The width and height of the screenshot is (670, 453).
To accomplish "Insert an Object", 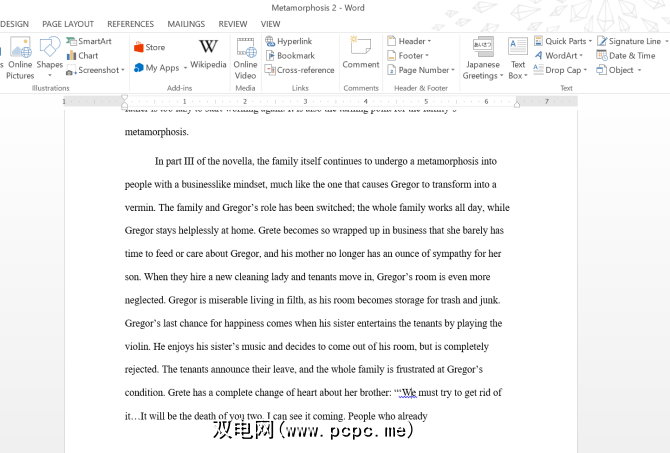I will click(619, 70).
